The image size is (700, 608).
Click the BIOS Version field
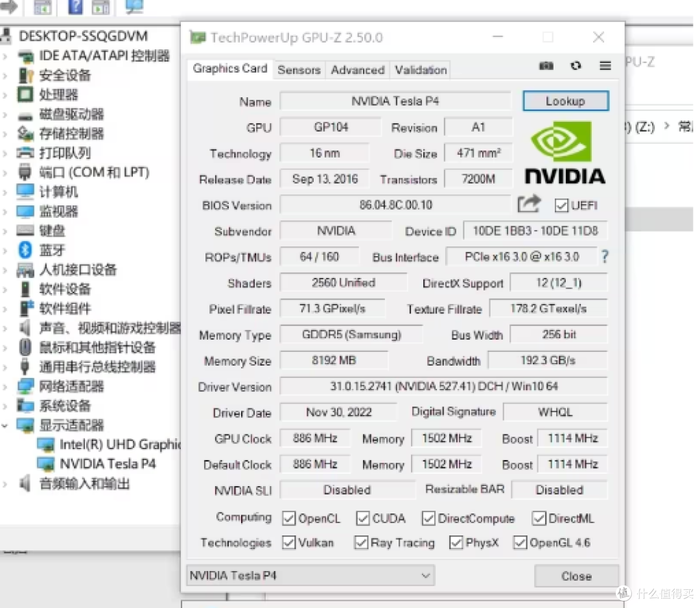[x=395, y=205]
